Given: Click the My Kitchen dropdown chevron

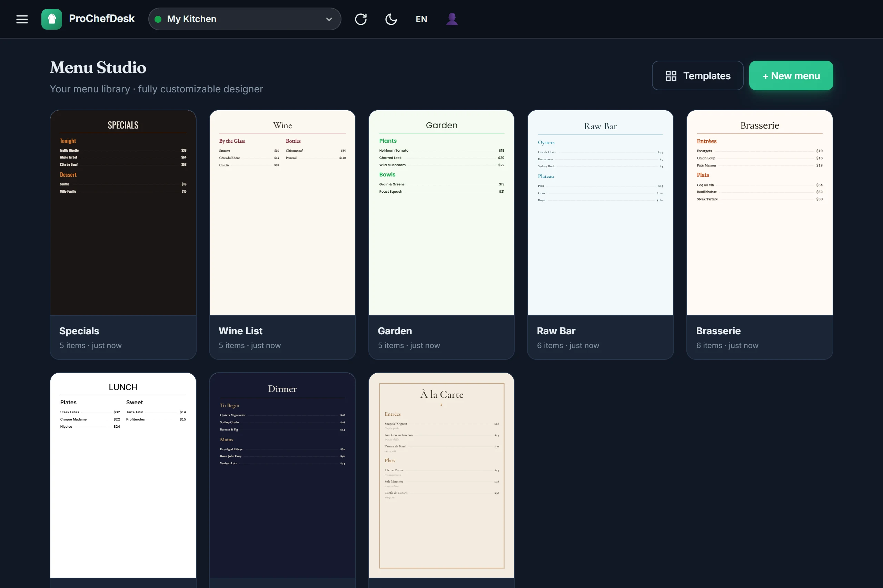Looking at the screenshot, I should click(x=329, y=19).
